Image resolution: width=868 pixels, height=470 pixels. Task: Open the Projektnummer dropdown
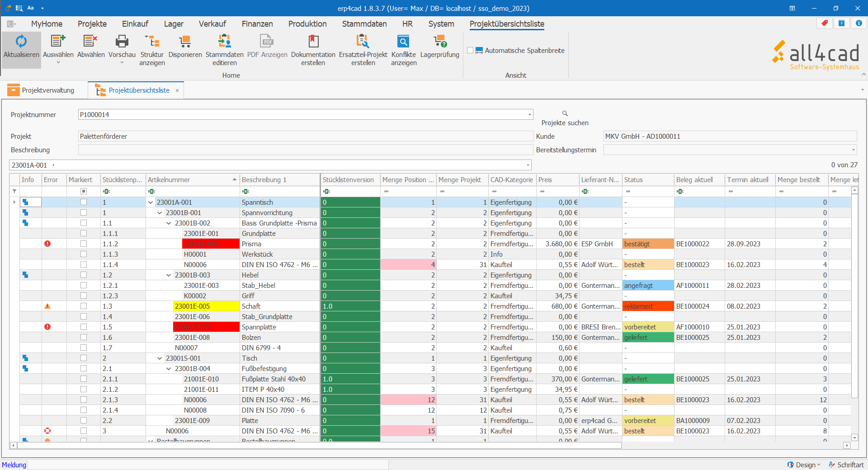click(529, 115)
